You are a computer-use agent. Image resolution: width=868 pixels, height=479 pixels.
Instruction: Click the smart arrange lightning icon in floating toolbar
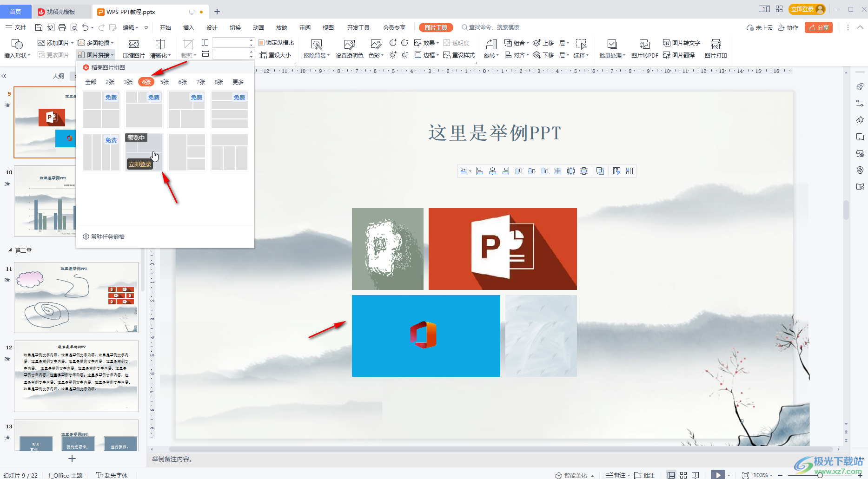(x=616, y=171)
